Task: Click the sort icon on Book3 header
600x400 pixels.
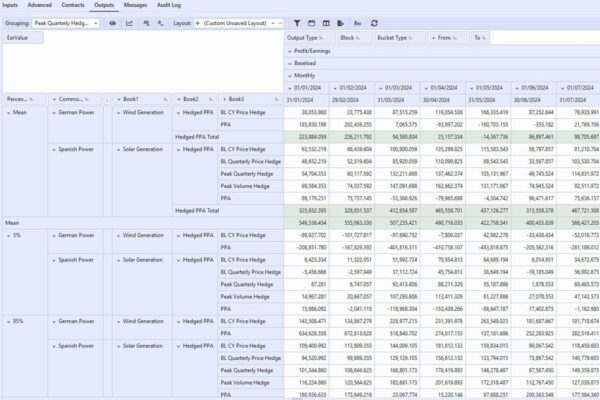Action: [277, 100]
